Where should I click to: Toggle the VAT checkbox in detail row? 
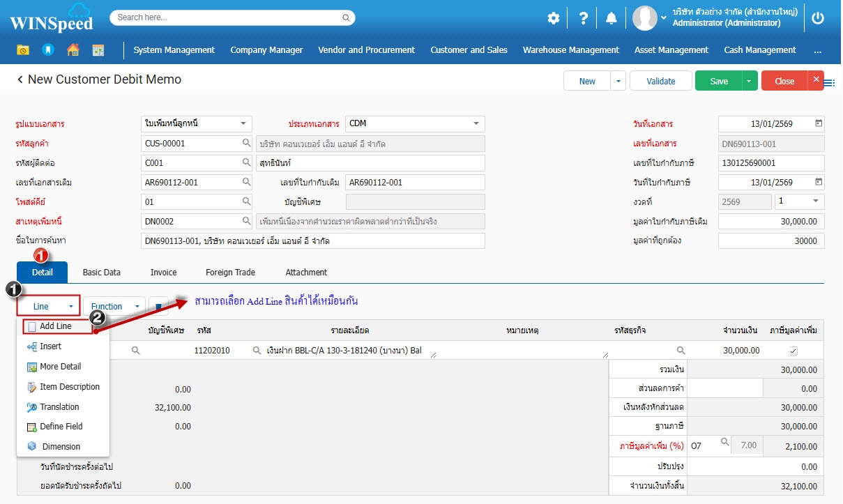(x=793, y=351)
